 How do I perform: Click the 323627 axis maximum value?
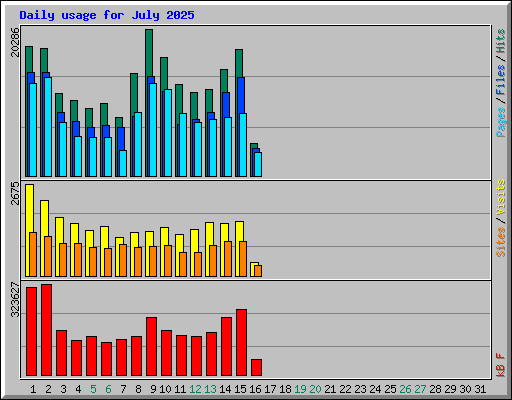coord(15,300)
